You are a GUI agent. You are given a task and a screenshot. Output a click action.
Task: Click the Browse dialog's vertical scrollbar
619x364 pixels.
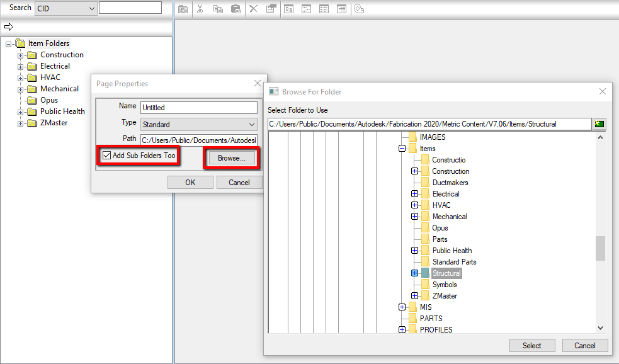(600, 249)
